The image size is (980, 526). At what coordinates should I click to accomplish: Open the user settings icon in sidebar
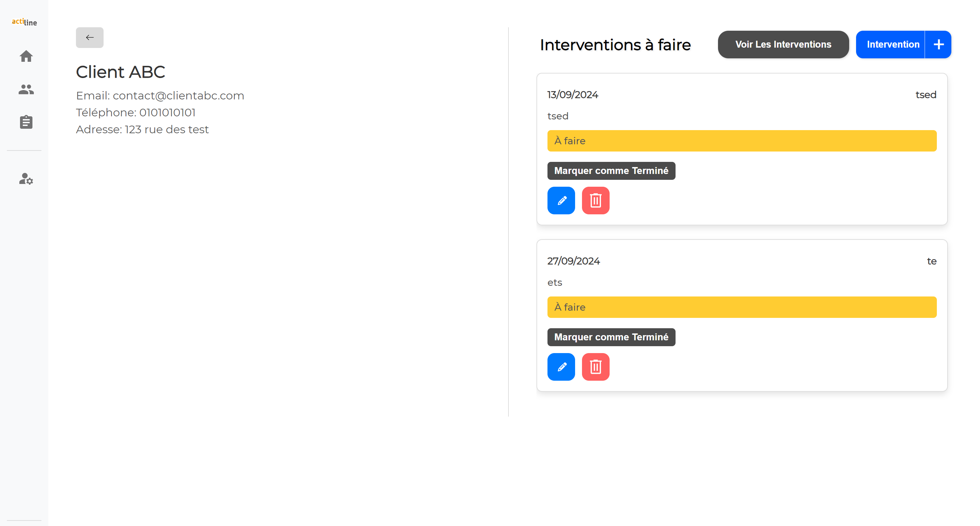pos(26,179)
